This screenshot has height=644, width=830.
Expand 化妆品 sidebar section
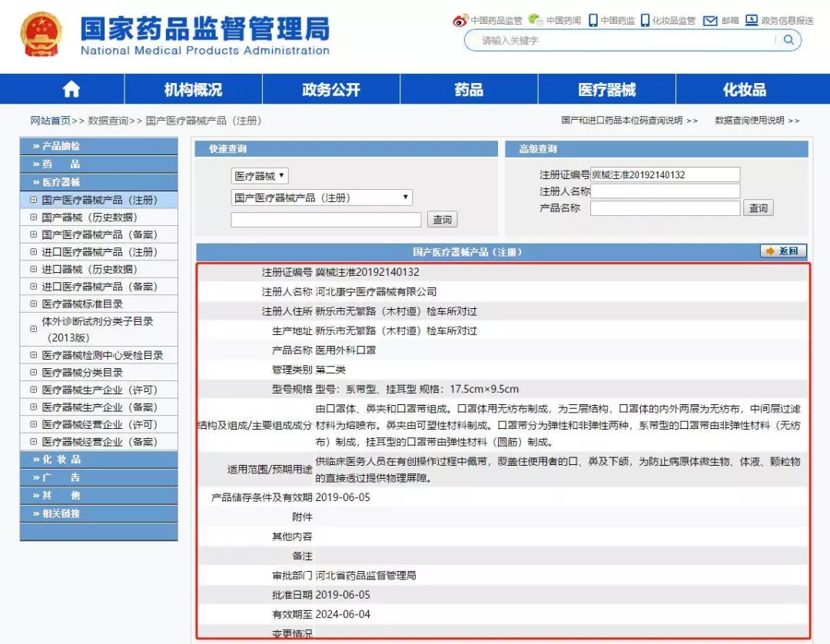[98, 460]
